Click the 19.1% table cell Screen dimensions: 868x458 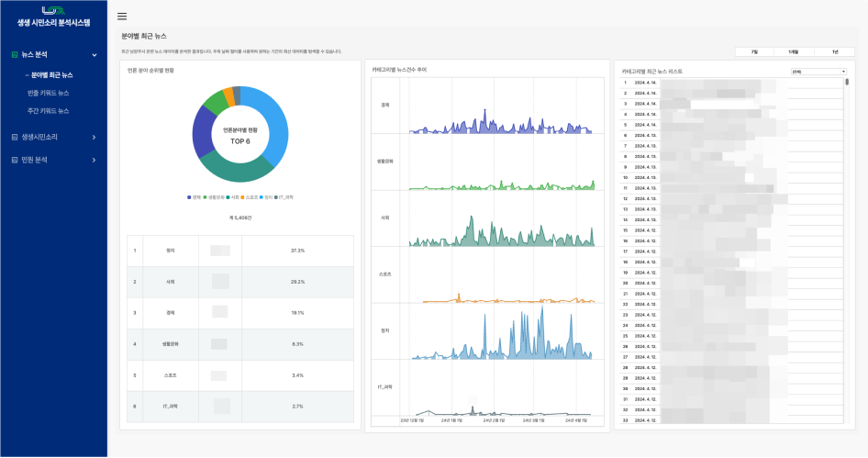[298, 313]
